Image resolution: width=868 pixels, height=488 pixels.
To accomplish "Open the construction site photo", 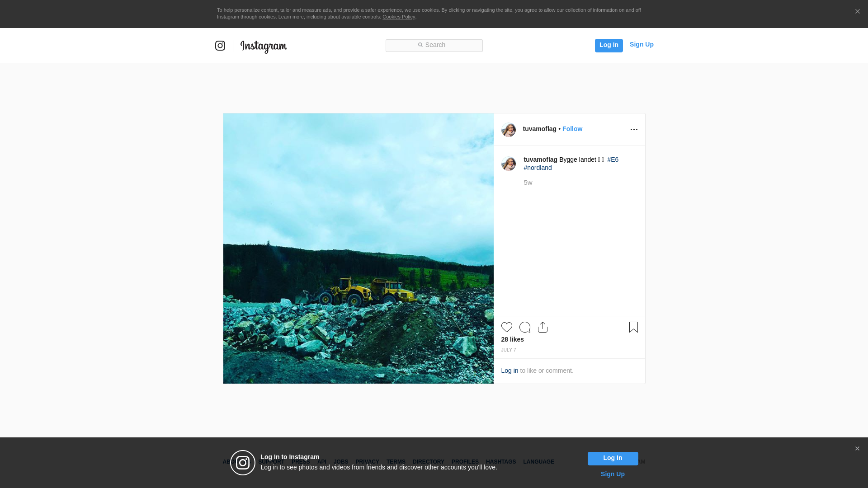I will [358, 249].
